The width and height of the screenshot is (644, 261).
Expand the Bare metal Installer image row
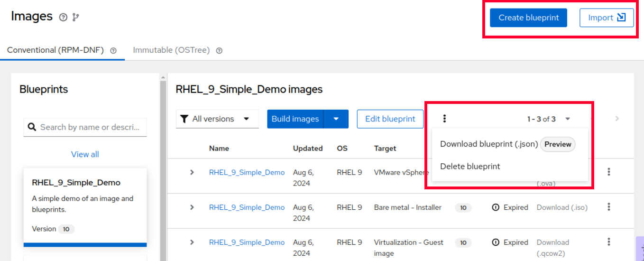coord(192,207)
